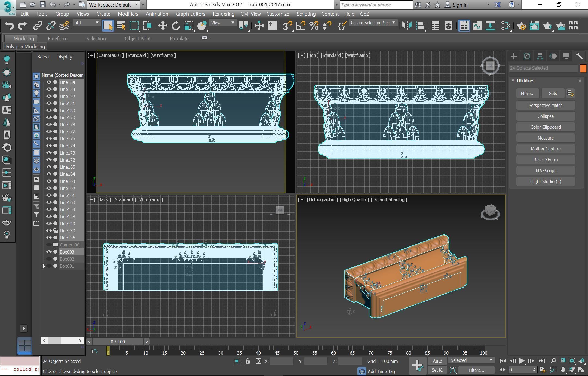Open the View reference coordinate dropdown
The height and width of the screenshot is (376, 588).
pos(222,23)
